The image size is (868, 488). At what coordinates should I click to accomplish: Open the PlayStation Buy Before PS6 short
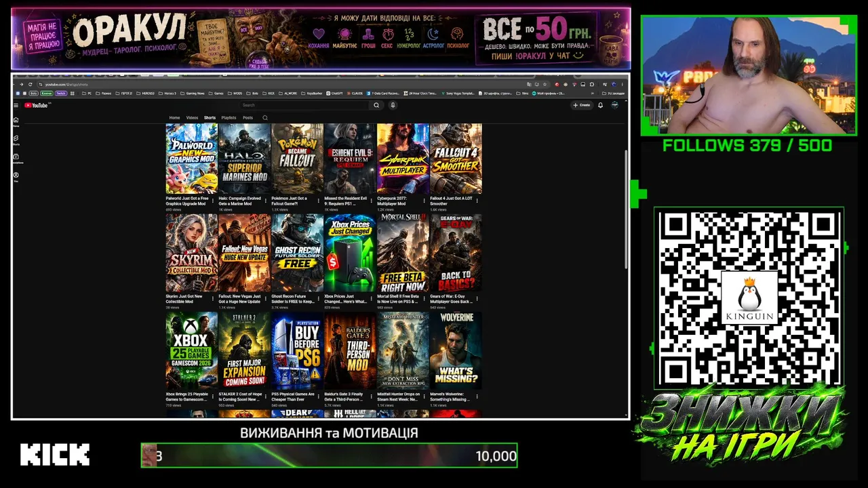297,350
